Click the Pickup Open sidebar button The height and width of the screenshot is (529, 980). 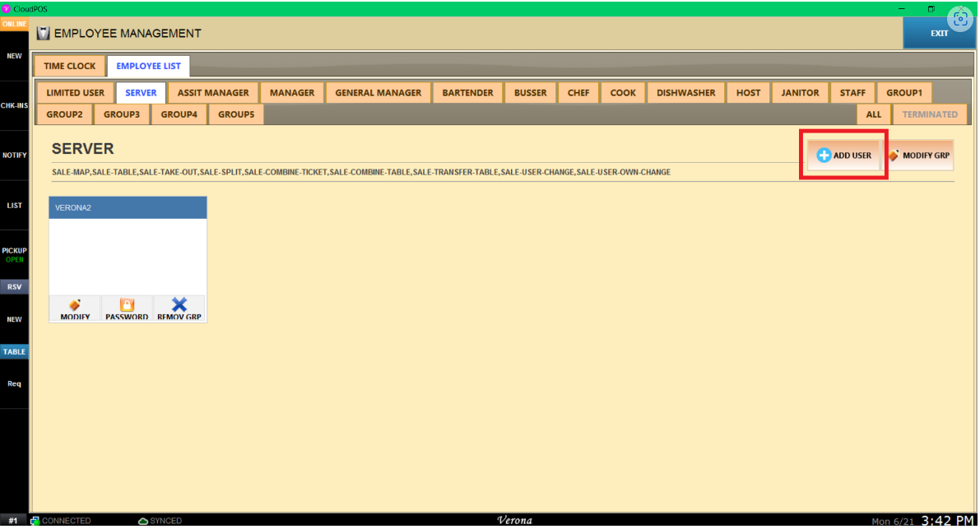click(14, 254)
